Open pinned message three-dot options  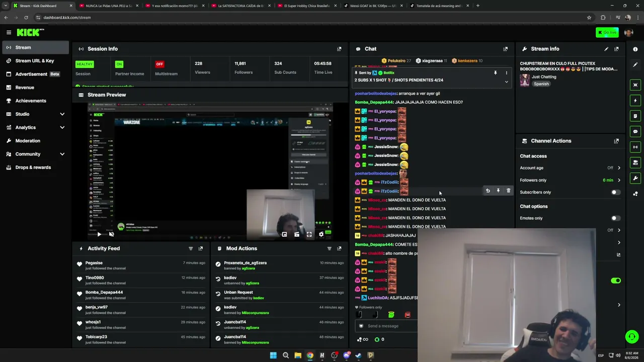click(x=506, y=73)
